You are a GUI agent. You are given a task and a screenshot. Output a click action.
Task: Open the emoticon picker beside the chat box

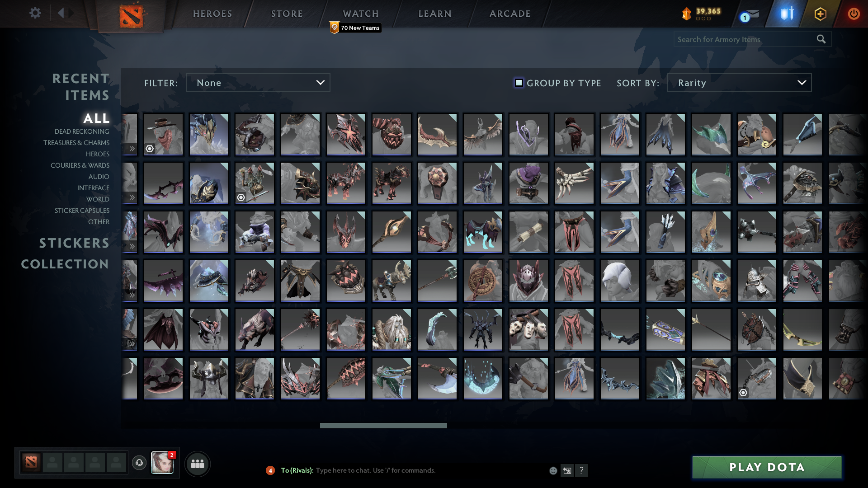[x=552, y=470]
